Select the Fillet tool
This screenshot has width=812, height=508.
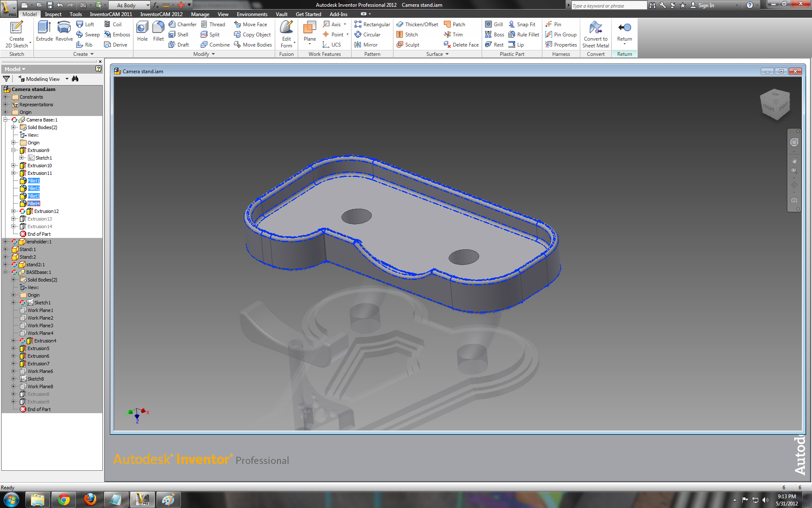click(158, 31)
